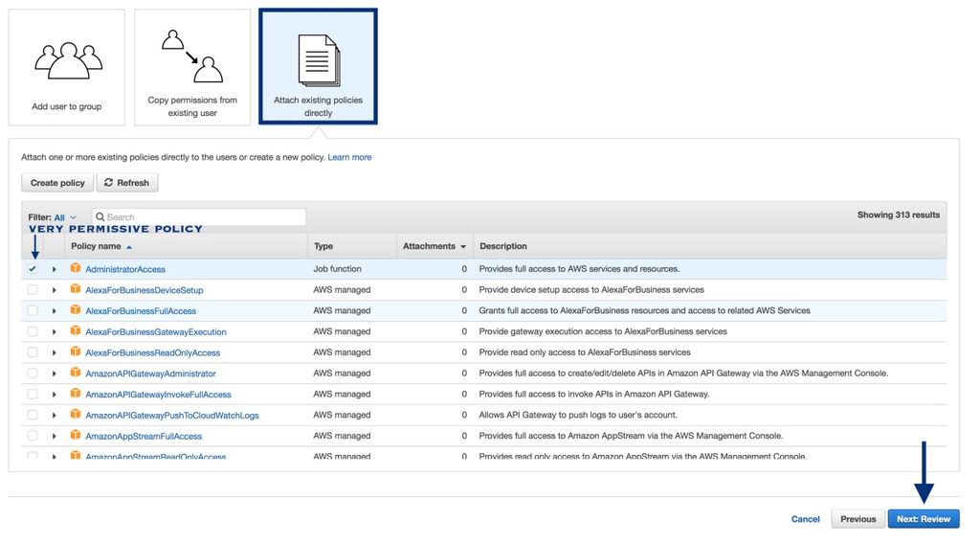
Task: Open the Learn more link
Action: pyautogui.click(x=349, y=157)
